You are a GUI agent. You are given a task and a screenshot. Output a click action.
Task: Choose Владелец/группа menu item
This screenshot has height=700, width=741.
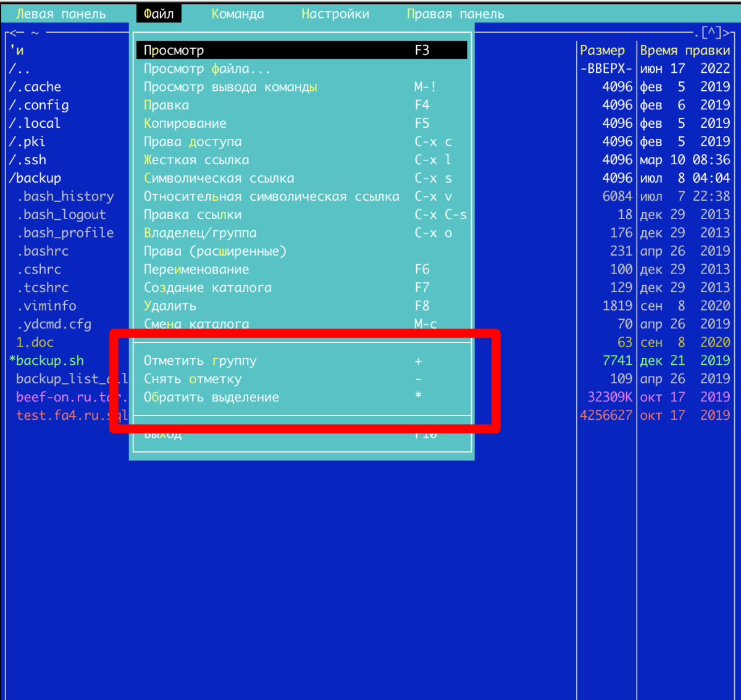click(x=301, y=233)
